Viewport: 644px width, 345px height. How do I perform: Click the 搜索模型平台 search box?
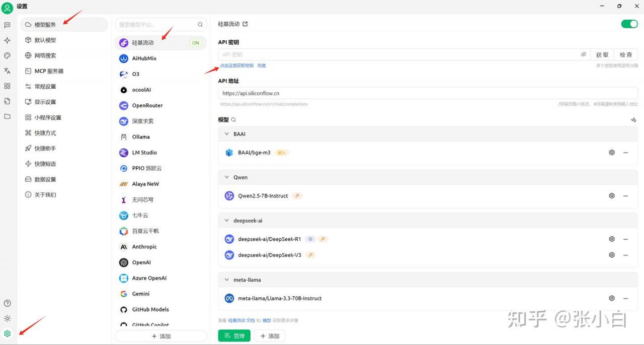161,24
